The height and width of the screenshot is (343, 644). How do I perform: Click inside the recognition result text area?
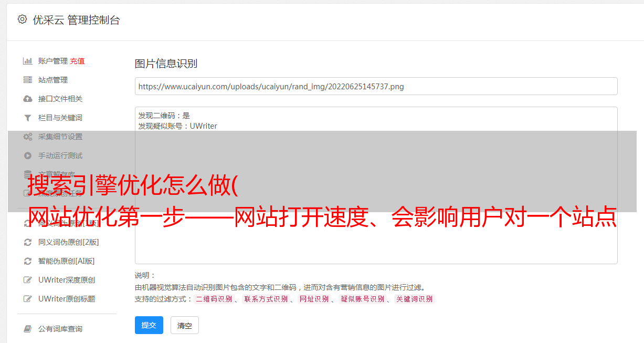pyautogui.click(x=376, y=185)
